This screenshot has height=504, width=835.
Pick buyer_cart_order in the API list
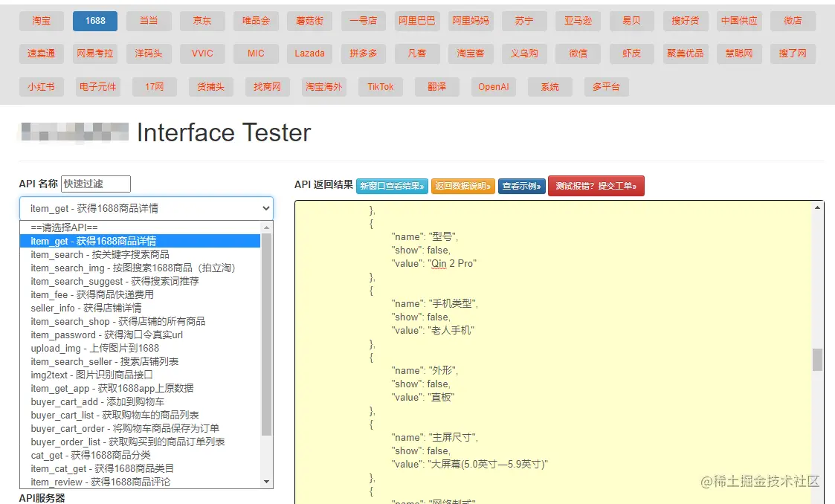click(x=140, y=428)
